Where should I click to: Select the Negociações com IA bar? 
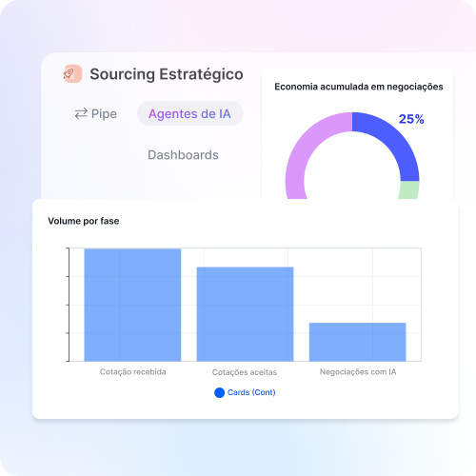358,342
